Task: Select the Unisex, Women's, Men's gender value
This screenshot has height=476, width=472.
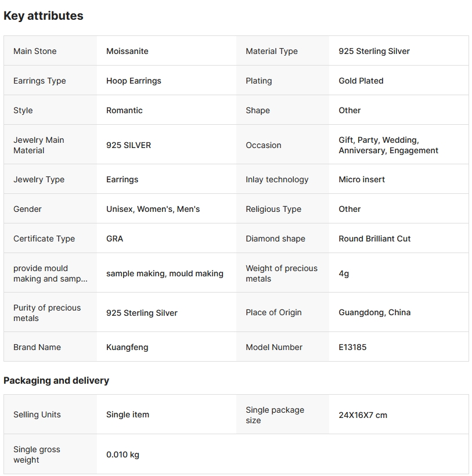Action: (153, 209)
